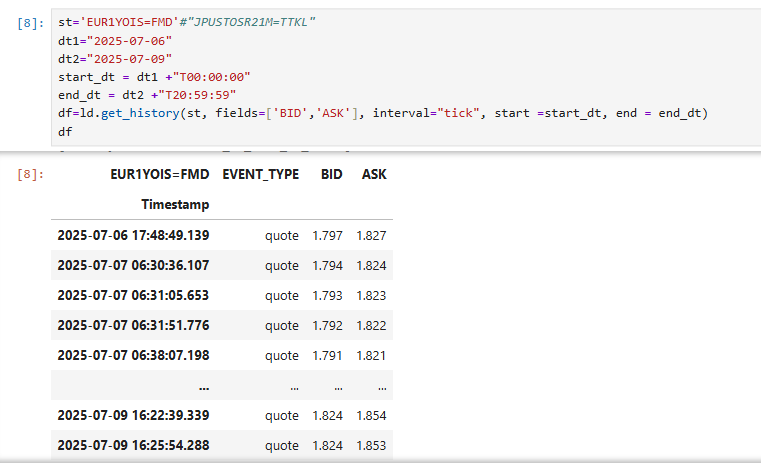Select timestamp 2025-07-09 16:25:54.288

[x=133, y=446]
